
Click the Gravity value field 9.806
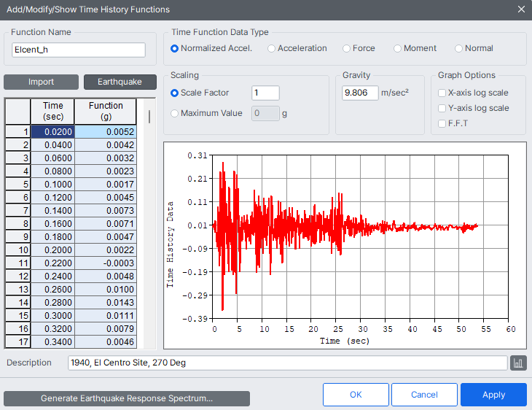(x=360, y=93)
